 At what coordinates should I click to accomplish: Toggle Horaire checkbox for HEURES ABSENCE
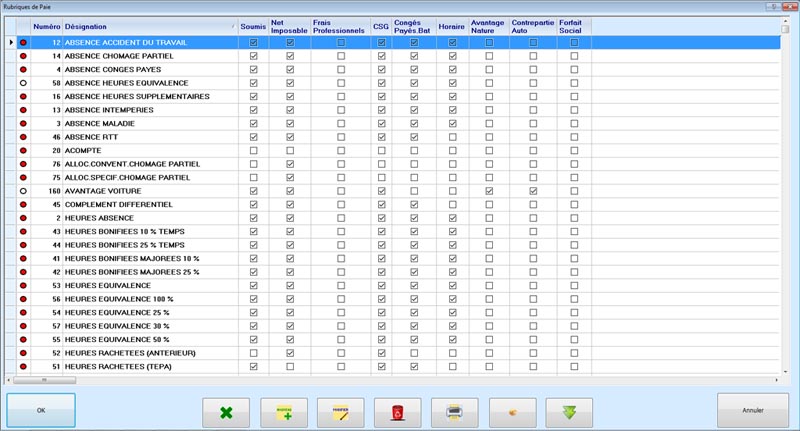453,217
